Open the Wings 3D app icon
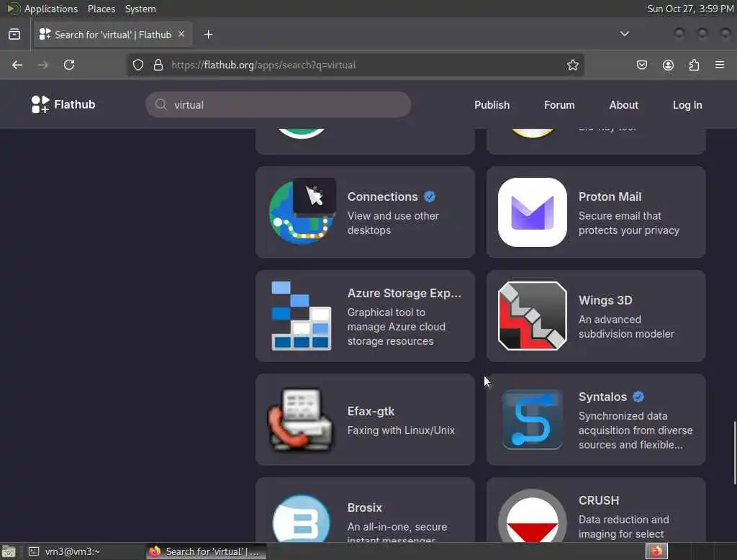Screen dimensions: 737x560 pos(532,315)
